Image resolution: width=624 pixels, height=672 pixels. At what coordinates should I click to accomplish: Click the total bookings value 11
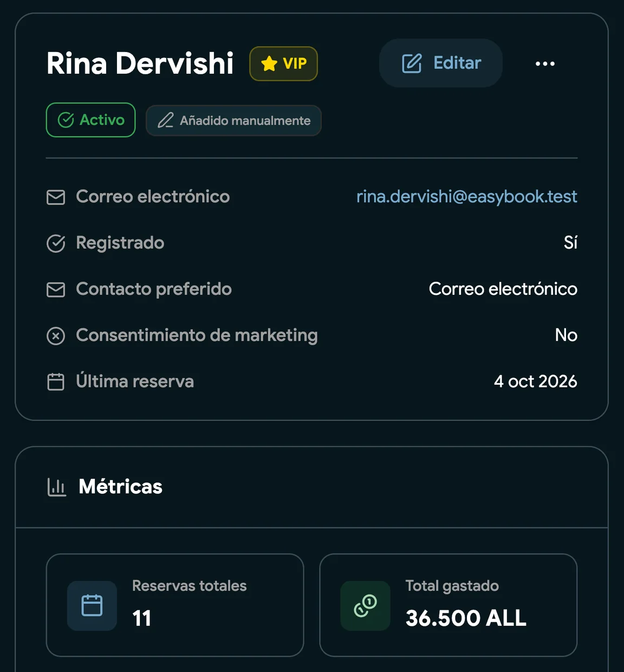(141, 618)
